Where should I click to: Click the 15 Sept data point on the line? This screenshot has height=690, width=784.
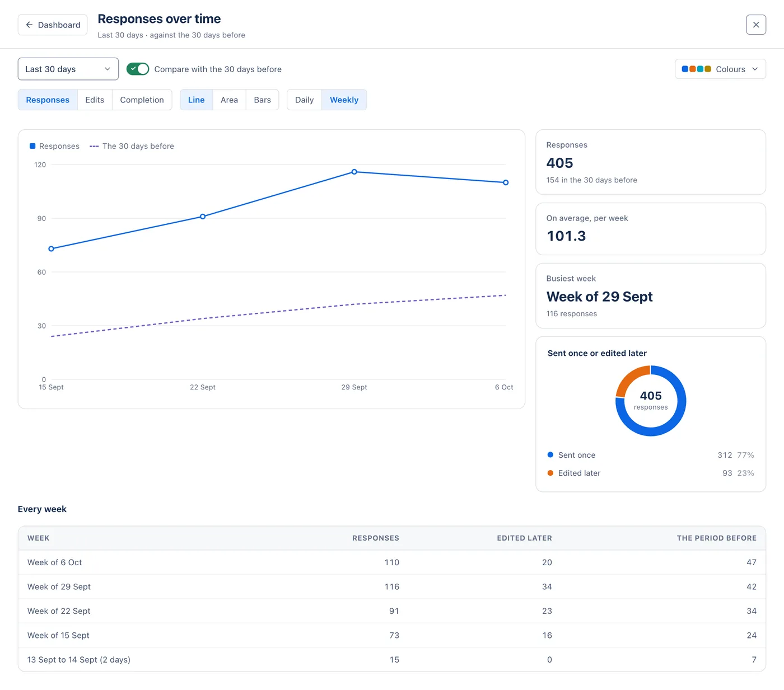(51, 248)
